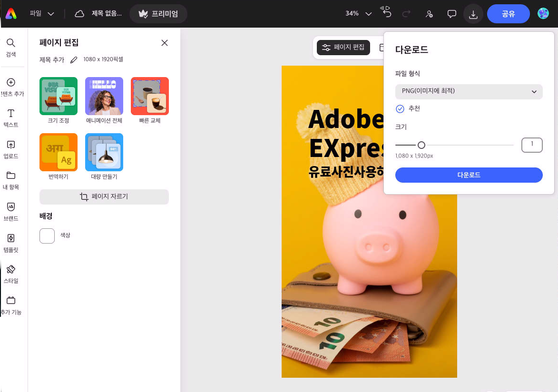The image size is (558, 392).
Task: Open the invite collaborators icon
Action: click(429, 14)
